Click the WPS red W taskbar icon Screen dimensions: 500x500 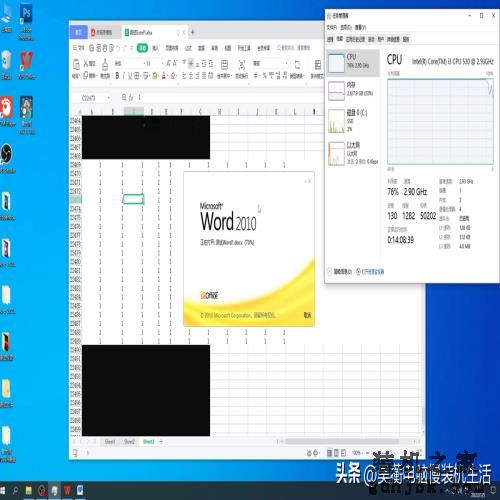[x=67, y=490]
